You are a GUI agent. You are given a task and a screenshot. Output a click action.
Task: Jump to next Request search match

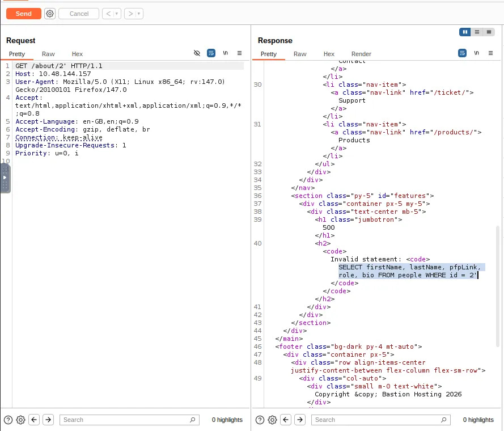[x=48, y=420]
